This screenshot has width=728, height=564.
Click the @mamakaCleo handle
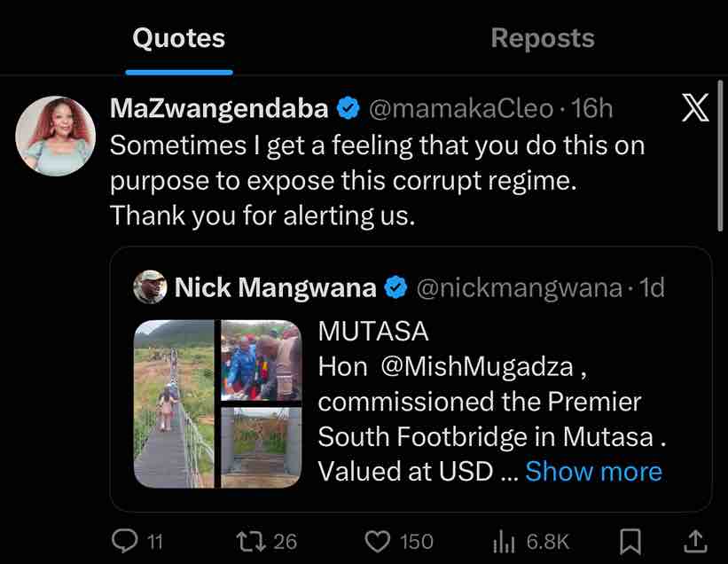458,109
